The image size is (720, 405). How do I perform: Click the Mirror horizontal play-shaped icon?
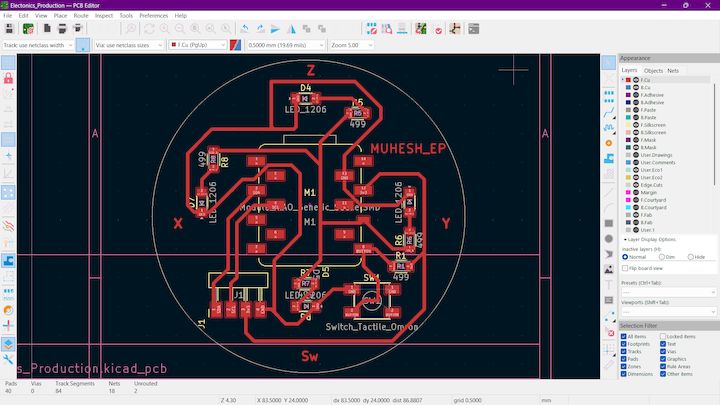pyautogui.click(x=275, y=29)
